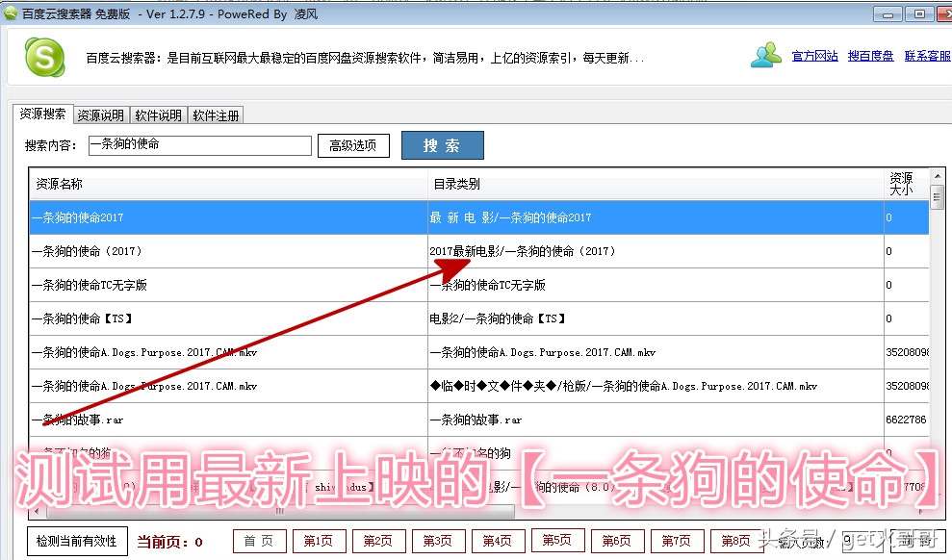
Task: Open the 软件注册 tab
Action: 216,115
